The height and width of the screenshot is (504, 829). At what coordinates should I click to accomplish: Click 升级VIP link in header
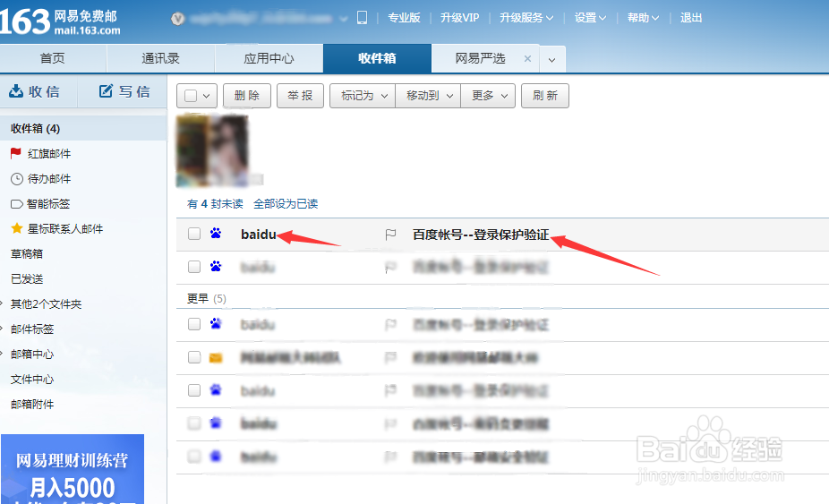coord(460,18)
